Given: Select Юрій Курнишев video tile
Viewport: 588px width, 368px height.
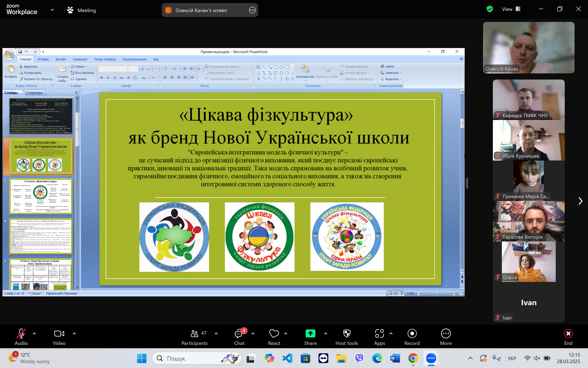Looking at the screenshot, I should tap(529, 140).
